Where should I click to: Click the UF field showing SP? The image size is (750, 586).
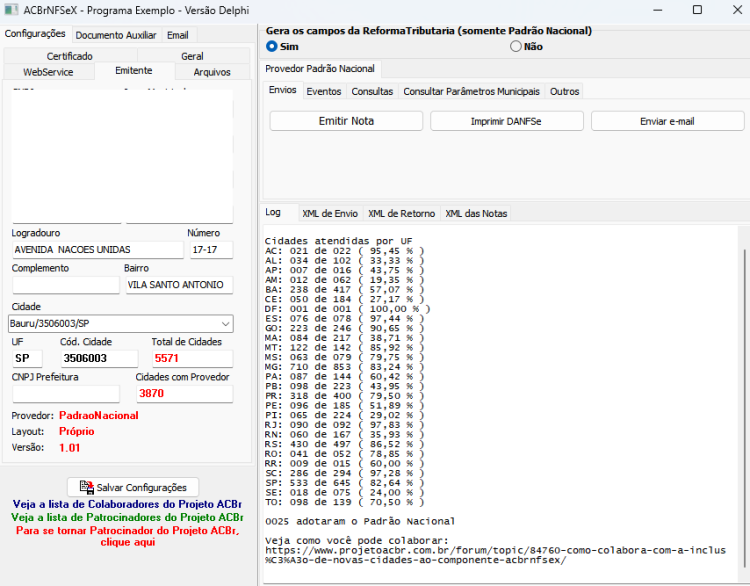27,358
